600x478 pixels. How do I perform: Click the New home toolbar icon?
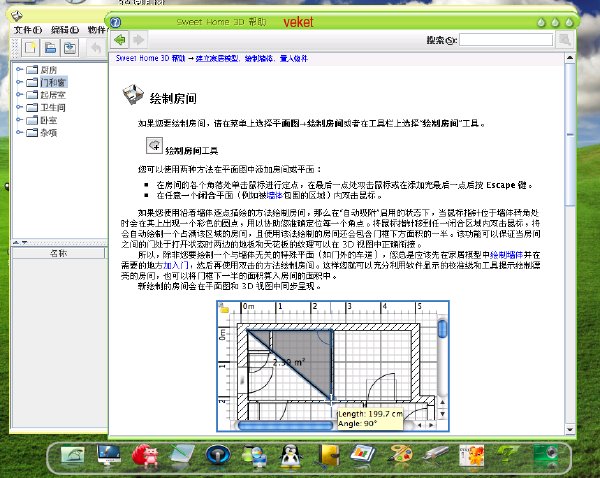click(x=31, y=48)
